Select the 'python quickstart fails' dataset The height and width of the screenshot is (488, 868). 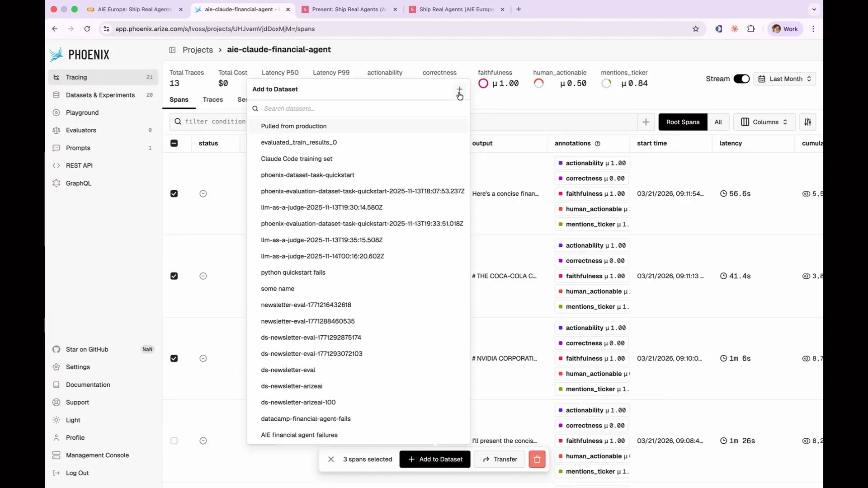(359, 272)
